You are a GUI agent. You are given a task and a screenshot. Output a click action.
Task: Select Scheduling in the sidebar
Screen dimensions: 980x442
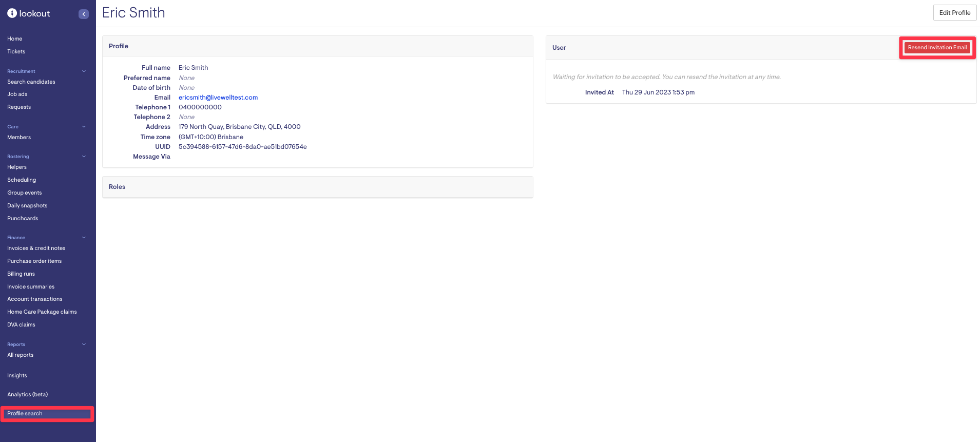point(22,180)
